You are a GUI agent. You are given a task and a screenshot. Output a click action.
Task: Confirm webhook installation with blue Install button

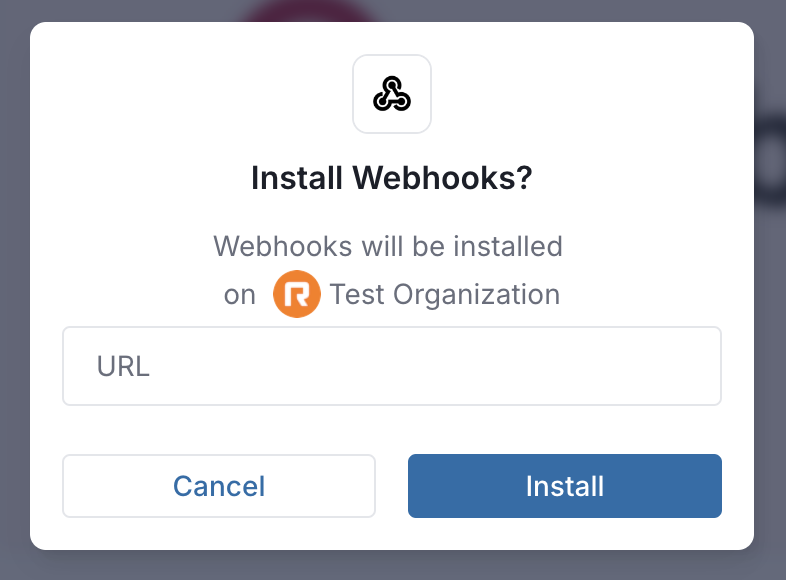click(564, 486)
